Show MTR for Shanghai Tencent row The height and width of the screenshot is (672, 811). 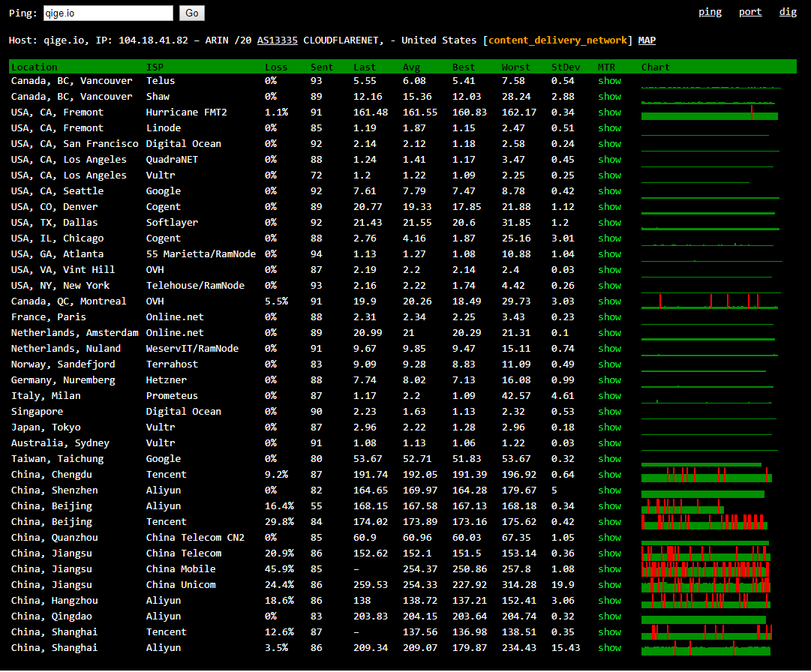pyautogui.click(x=609, y=633)
